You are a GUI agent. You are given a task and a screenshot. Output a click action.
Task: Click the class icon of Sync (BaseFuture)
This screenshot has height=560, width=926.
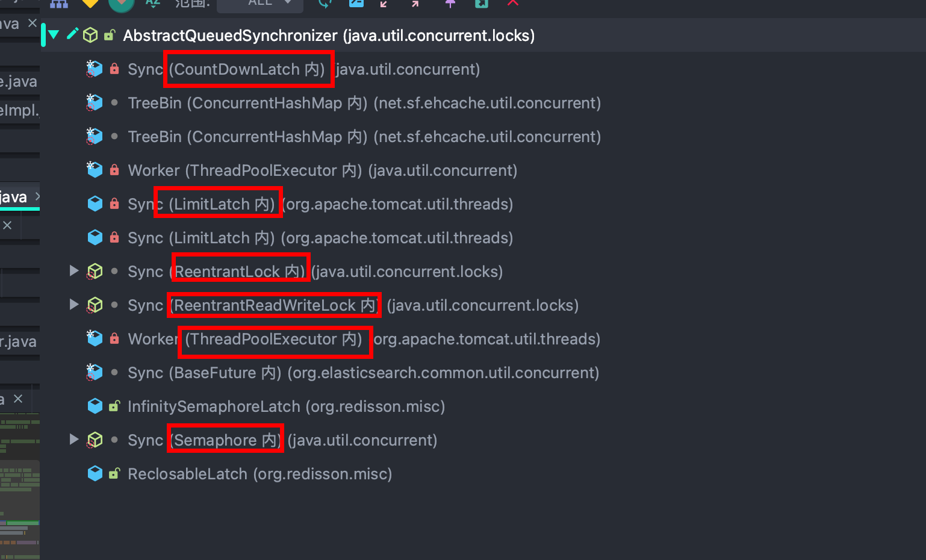(x=95, y=373)
